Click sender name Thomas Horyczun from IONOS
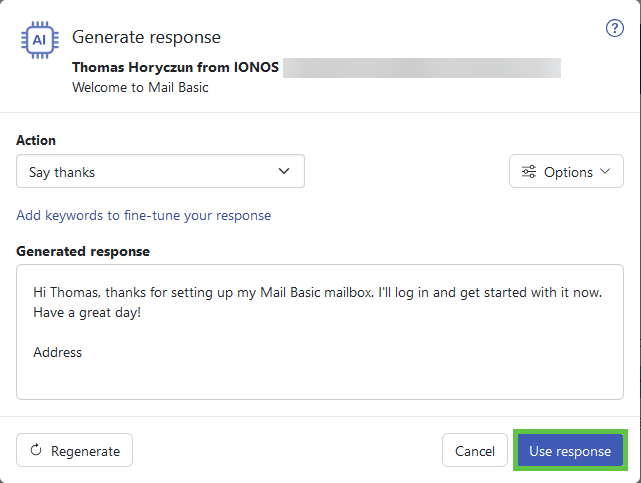The height and width of the screenshot is (483, 641). tap(176, 68)
